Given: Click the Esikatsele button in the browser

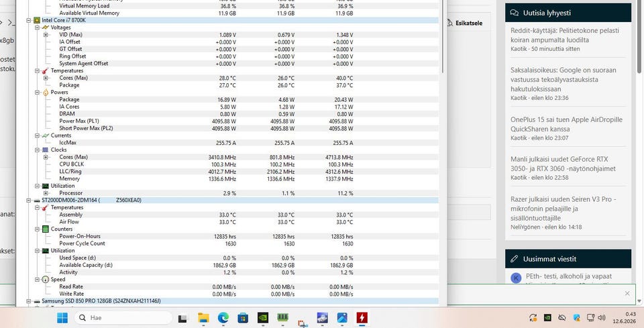Looking at the screenshot, I should tap(464, 23).
